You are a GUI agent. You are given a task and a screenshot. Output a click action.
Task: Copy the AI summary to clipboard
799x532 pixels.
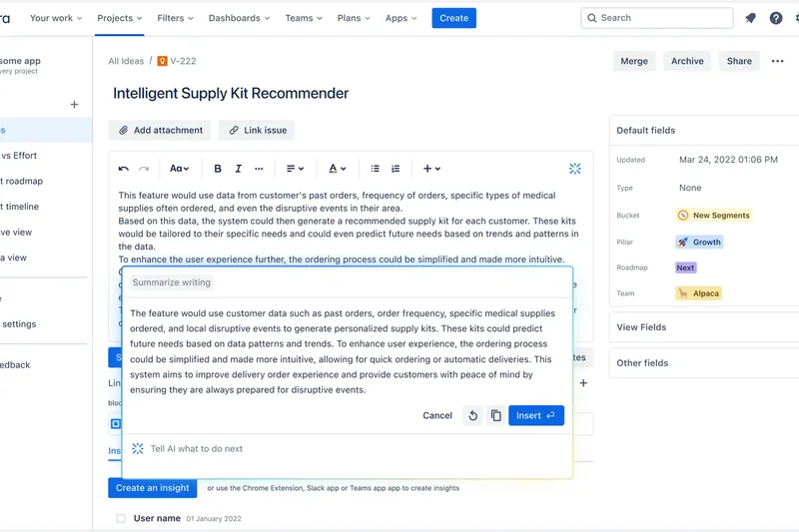[x=495, y=415]
